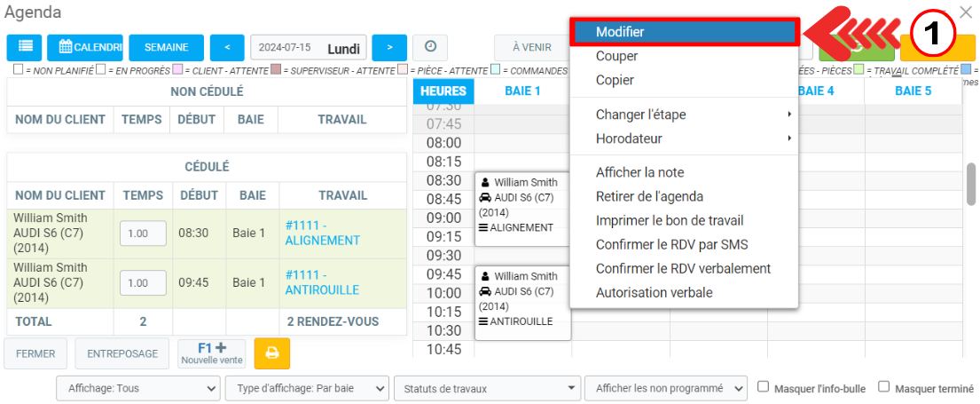Open Type d'affichage: Par baie dropdown

pos(307,388)
